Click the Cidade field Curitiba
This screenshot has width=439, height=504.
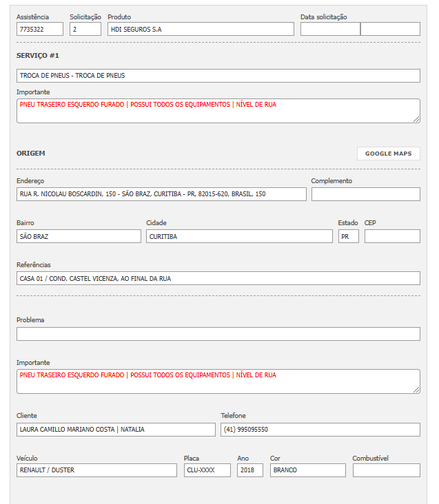[239, 236]
